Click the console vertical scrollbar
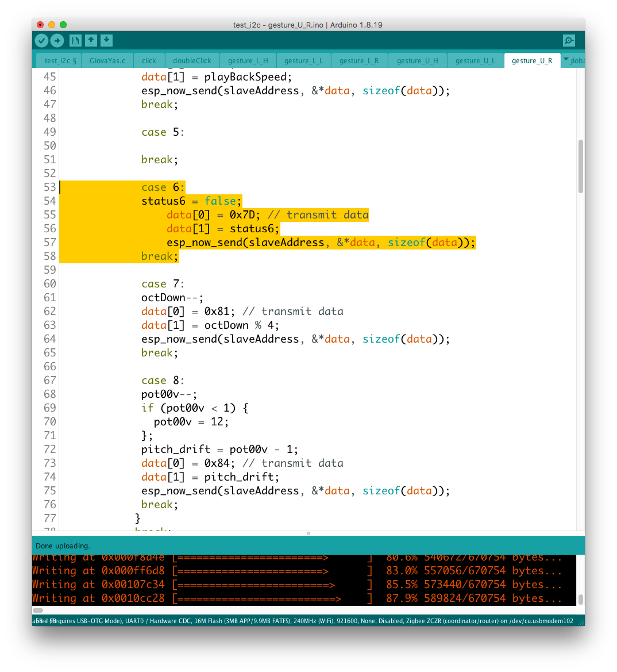Viewport: 617px width, 672px height. [580, 599]
